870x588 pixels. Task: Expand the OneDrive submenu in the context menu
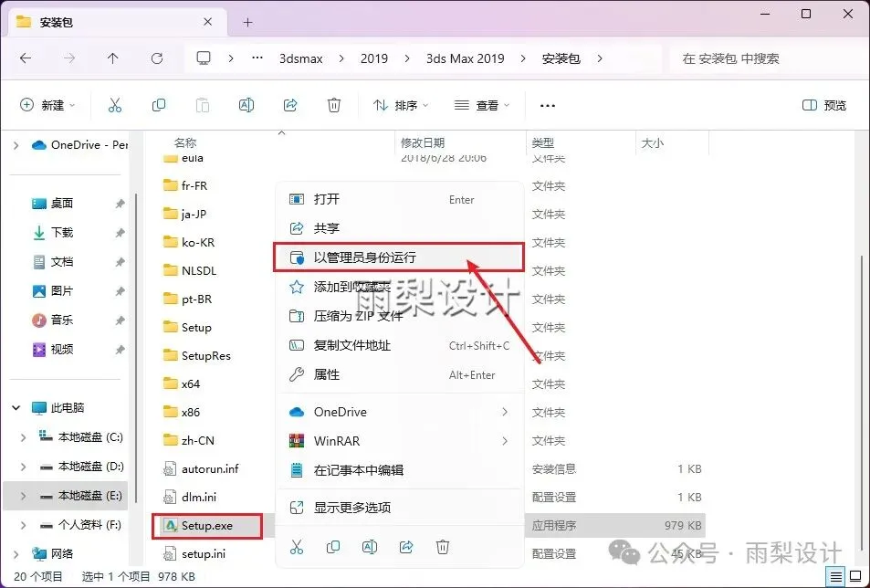tap(504, 412)
